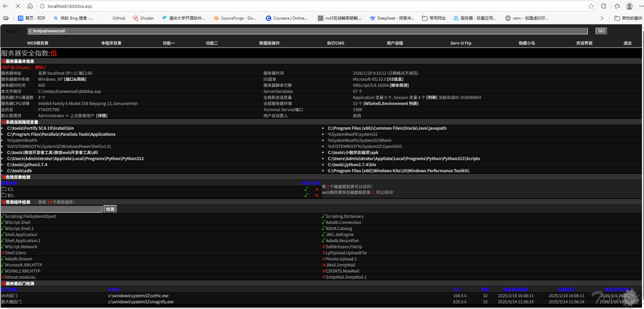Open the browser extensions menu
The height and width of the screenshot is (309, 644).
tap(603, 6)
